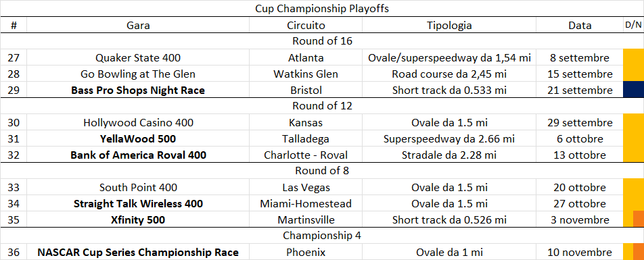Select the Bass Pro Shops Night Race cell
The width and height of the screenshot is (644, 260).
[x=138, y=90]
